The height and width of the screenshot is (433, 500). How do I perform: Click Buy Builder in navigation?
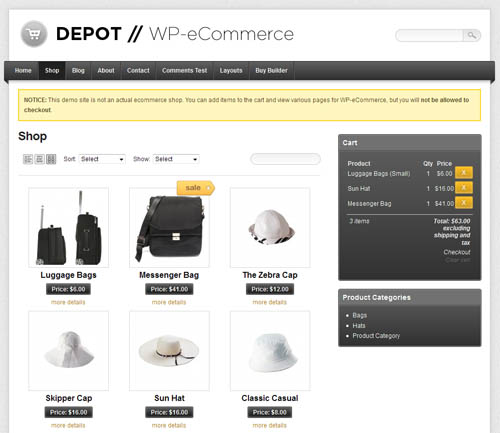[x=271, y=71]
